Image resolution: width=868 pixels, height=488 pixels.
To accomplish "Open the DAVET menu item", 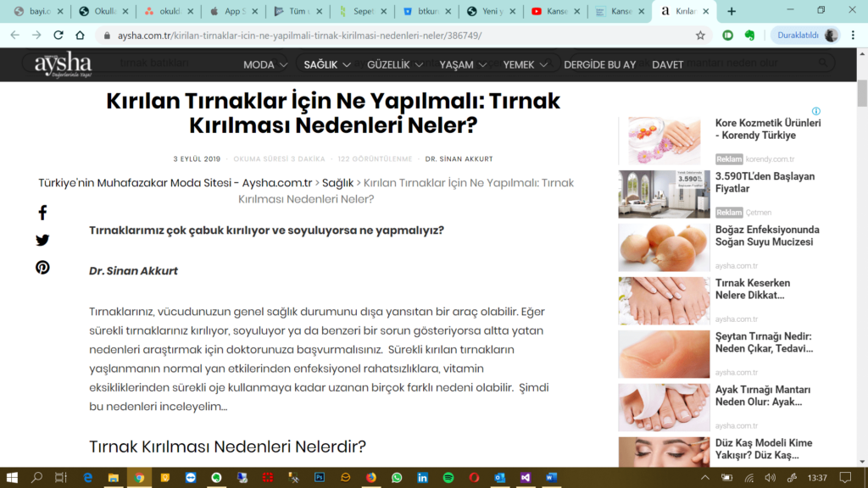I will click(x=668, y=64).
